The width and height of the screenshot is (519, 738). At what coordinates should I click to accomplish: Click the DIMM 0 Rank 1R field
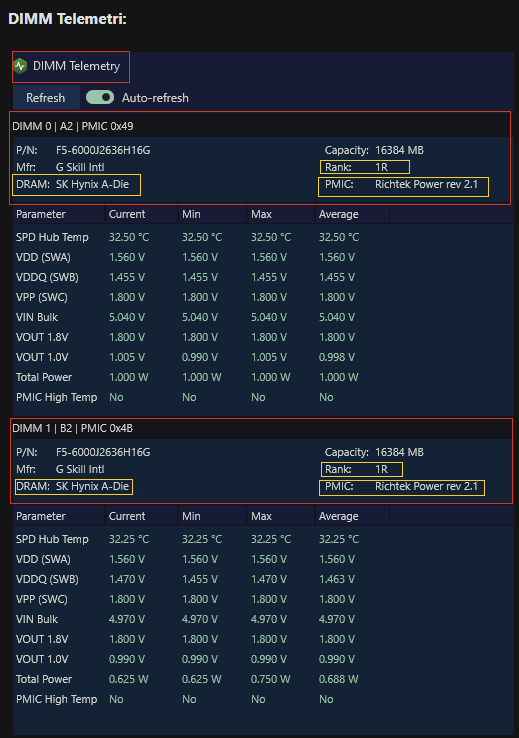pos(365,167)
